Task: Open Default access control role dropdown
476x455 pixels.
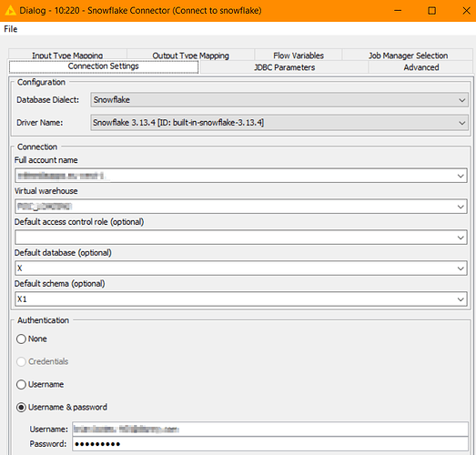Action: [x=241, y=238]
